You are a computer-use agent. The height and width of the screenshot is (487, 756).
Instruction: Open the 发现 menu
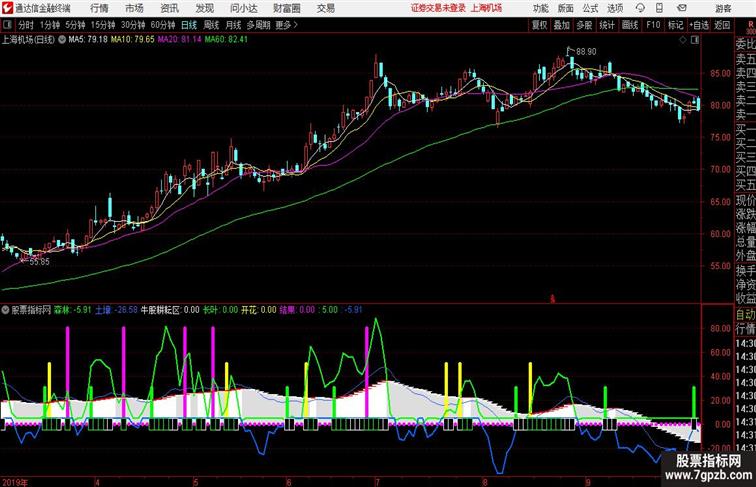click(204, 8)
